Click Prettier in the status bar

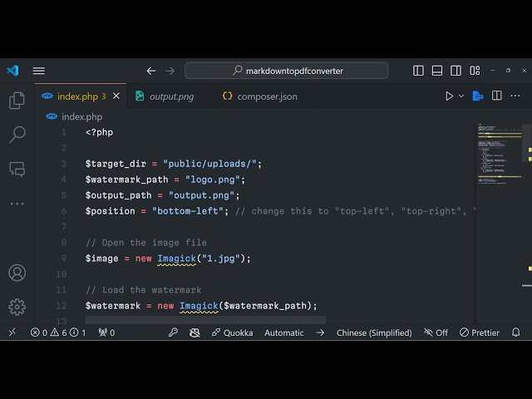click(x=487, y=332)
